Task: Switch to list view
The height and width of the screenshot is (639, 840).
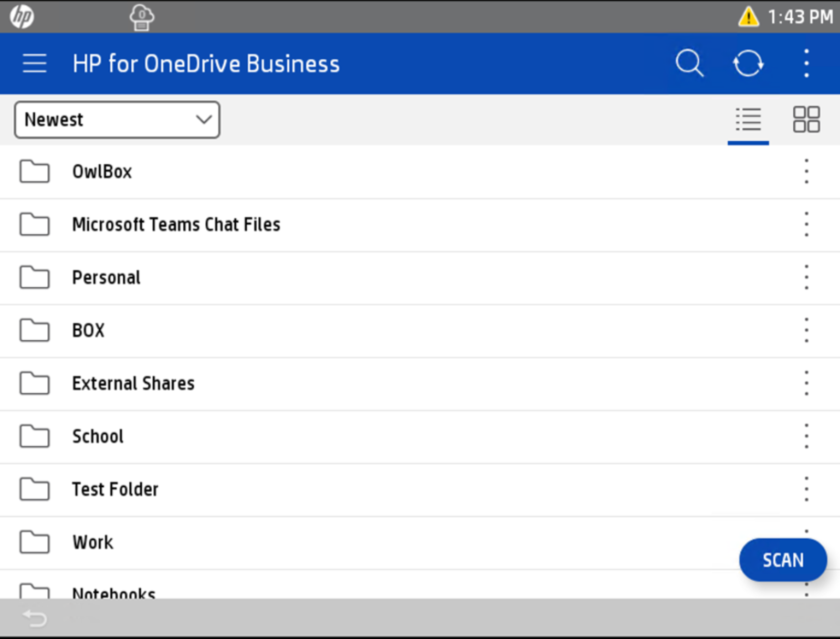Action: pos(748,120)
